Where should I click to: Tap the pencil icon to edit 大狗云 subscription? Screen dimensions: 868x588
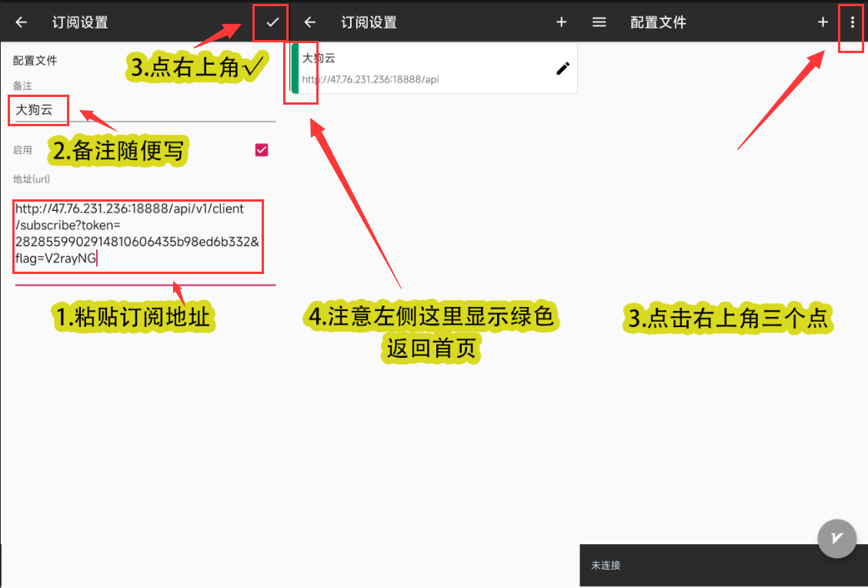coord(563,68)
